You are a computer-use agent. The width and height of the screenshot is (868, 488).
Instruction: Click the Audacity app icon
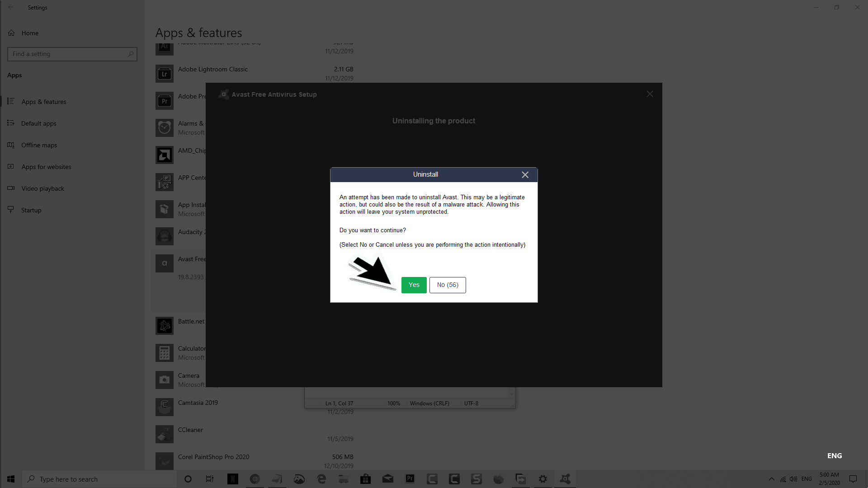pos(165,236)
